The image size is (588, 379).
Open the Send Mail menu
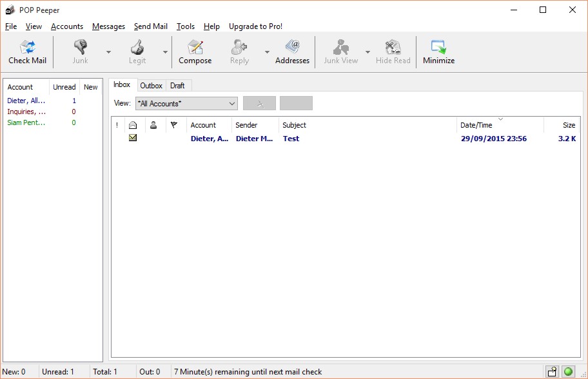[151, 26]
